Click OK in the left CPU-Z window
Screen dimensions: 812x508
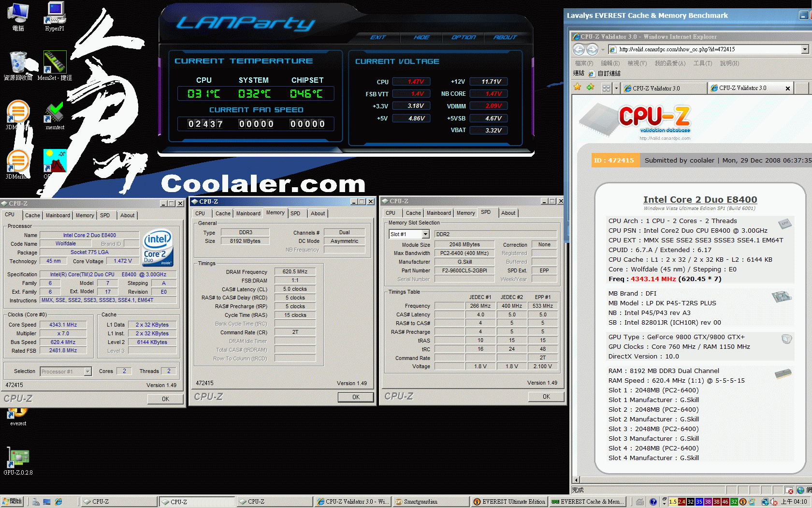tap(165, 399)
